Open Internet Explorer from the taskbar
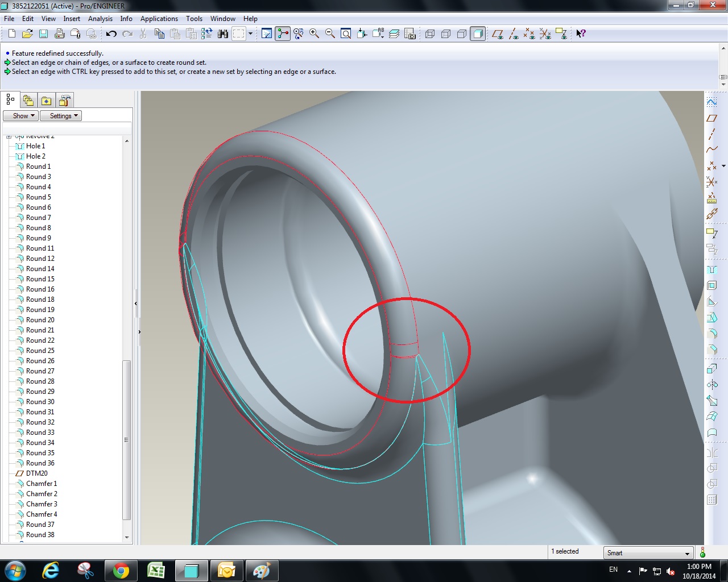Screen dimensions: 728x582 [x=51, y=571]
